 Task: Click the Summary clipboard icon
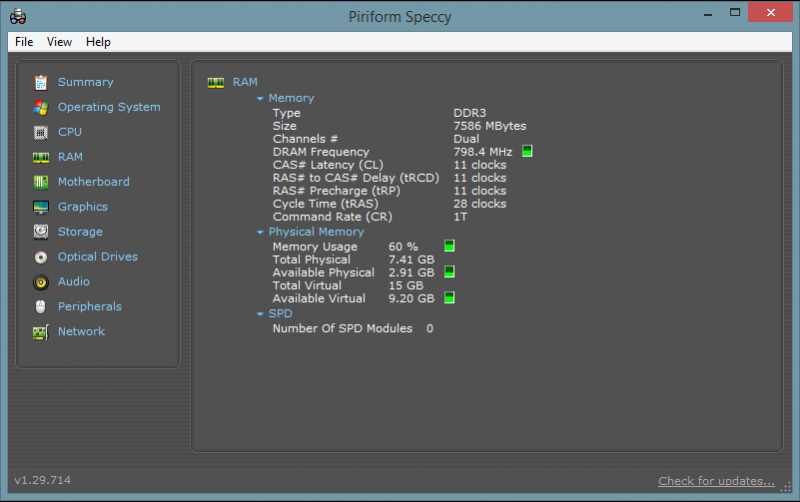41,82
